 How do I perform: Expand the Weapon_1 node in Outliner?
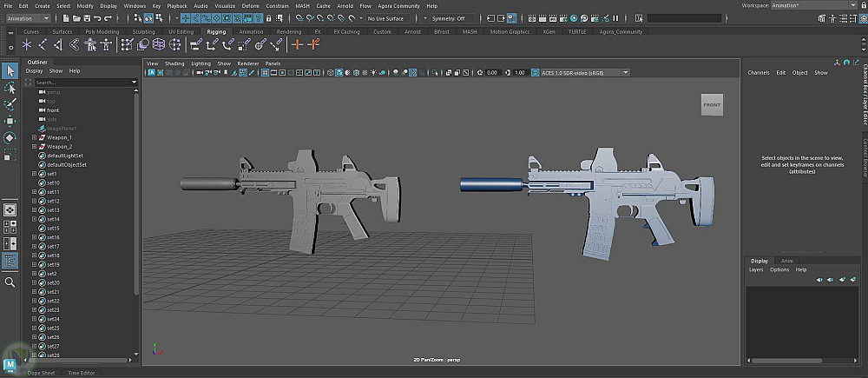point(34,137)
